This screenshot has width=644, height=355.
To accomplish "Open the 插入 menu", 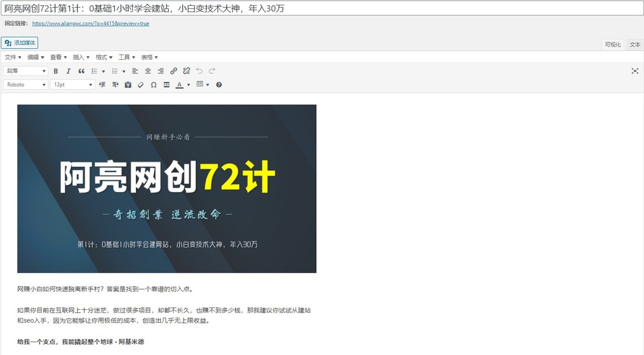I will 81,57.
